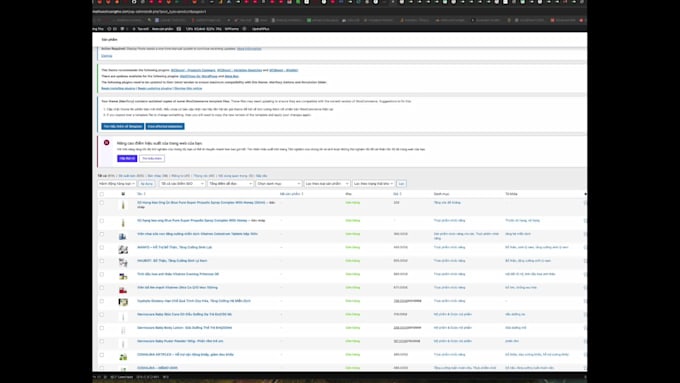Click the browser address bar URL

pyautogui.click(x=150, y=12)
